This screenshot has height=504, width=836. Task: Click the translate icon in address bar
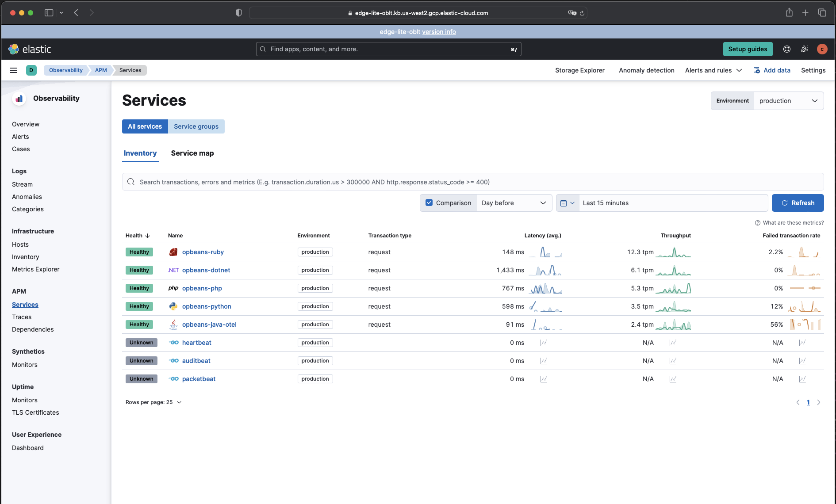[x=572, y=13]
